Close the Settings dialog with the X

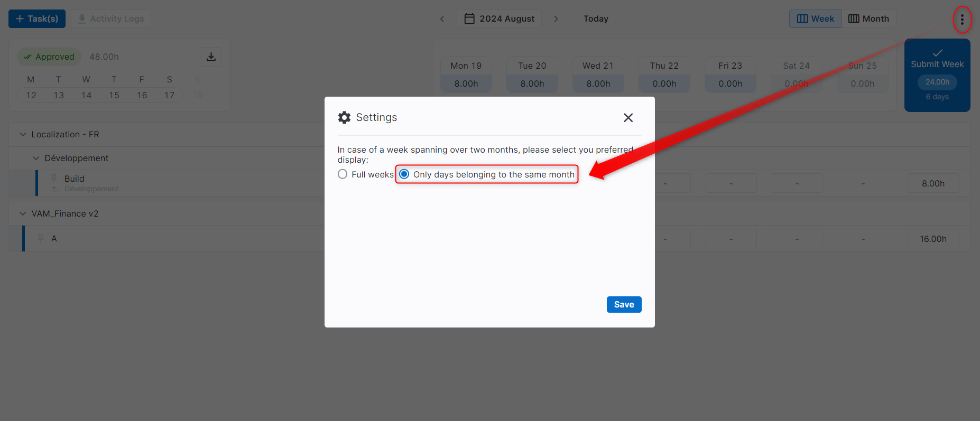point(628,118)
